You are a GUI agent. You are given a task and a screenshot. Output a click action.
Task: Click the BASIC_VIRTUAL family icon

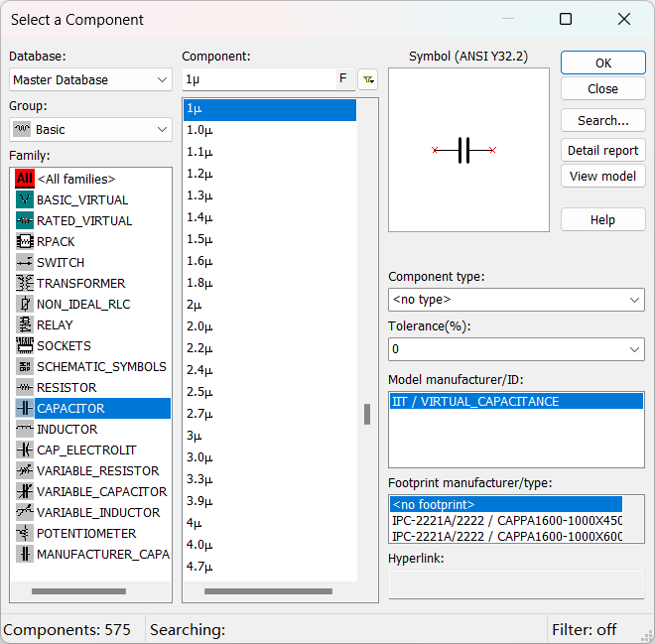(25, 199)
